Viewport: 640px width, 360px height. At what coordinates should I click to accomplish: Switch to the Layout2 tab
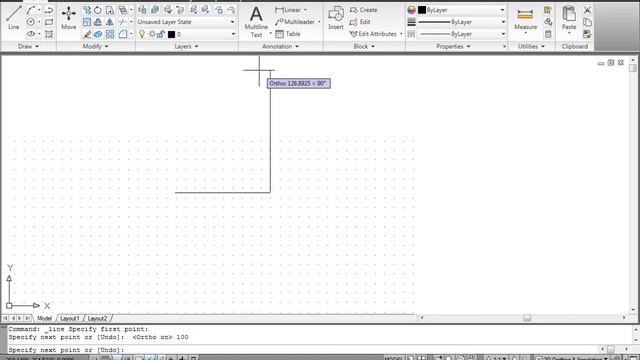pos(97,318)
